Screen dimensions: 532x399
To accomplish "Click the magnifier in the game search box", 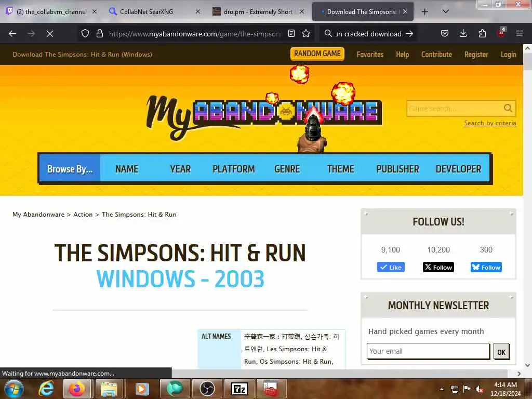I will [x=508, y=108].
